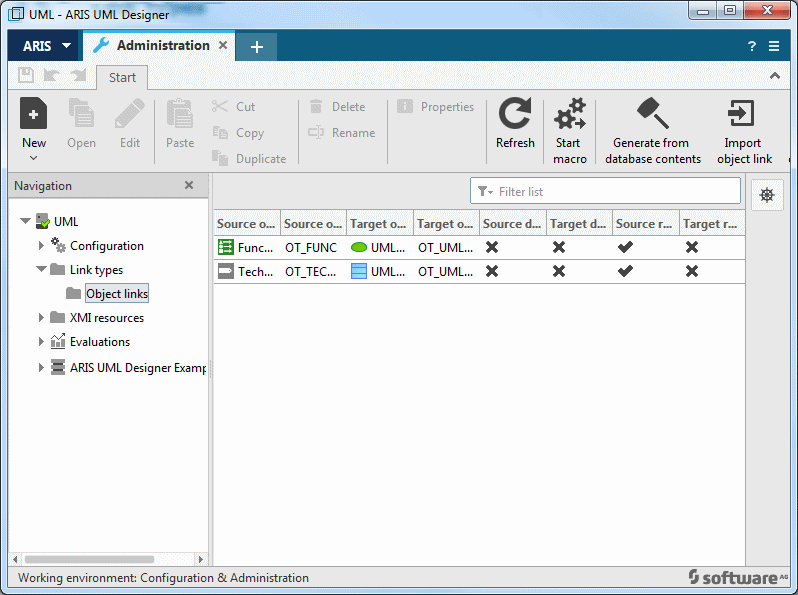Screen dimensions: 798x595
Task: Click Import object link icon
Action: [x=741, y=113]
